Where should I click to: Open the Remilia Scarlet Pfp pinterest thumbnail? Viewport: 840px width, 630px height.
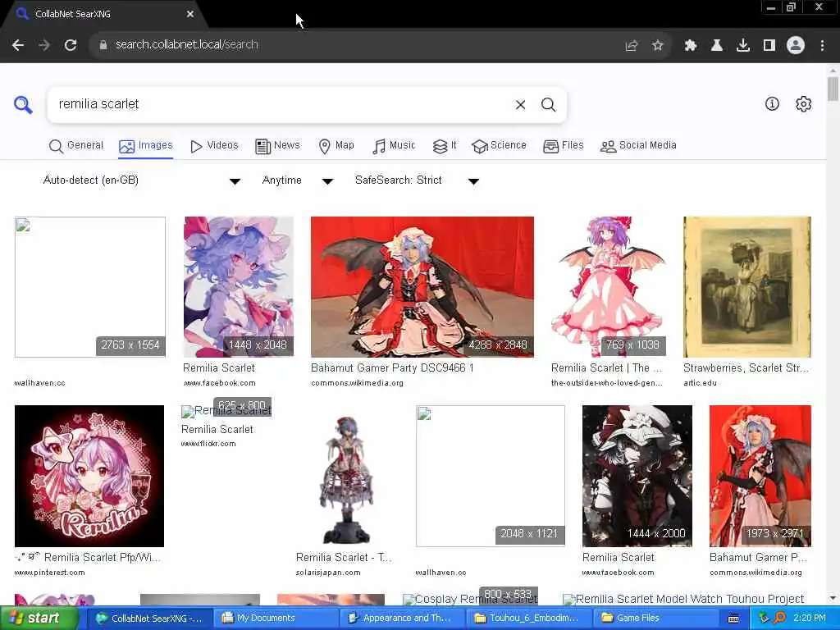tap(89, 476)
